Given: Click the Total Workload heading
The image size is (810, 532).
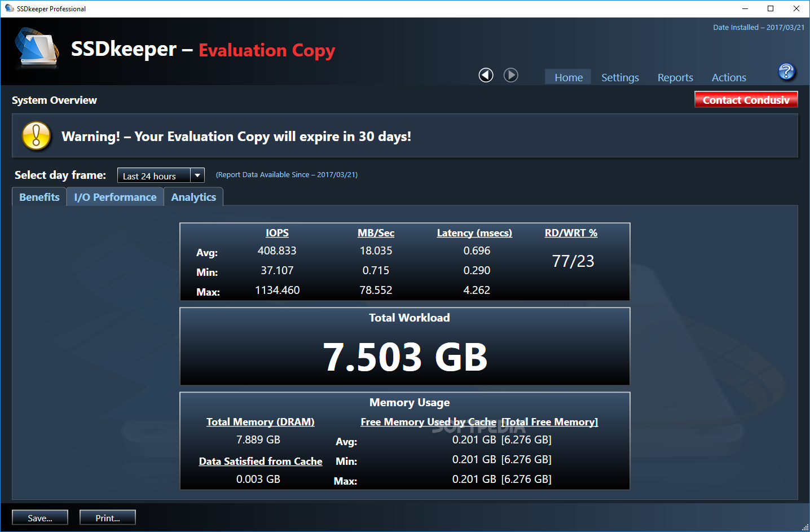Looking at the screenshot, I should (410, 318).
